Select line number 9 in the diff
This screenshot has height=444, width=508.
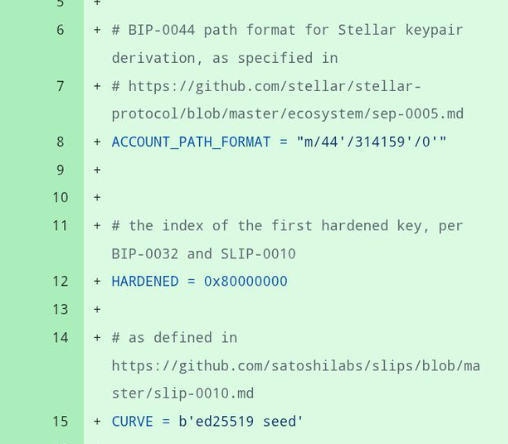tap(60, 170)
